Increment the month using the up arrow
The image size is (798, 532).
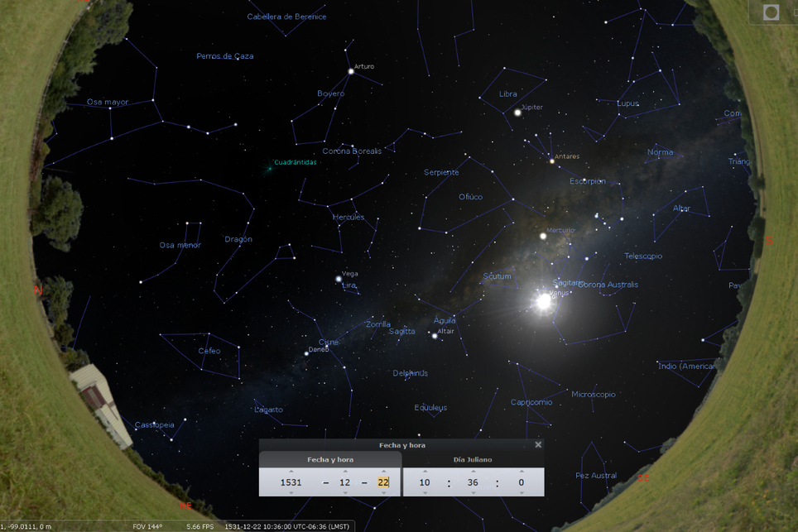point(345,472)
